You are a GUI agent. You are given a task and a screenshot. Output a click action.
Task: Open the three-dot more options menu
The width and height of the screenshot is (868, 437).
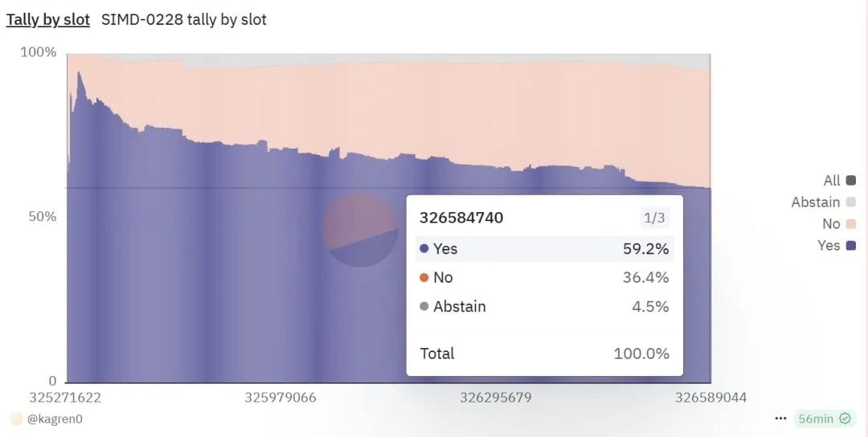pos(780,419)
